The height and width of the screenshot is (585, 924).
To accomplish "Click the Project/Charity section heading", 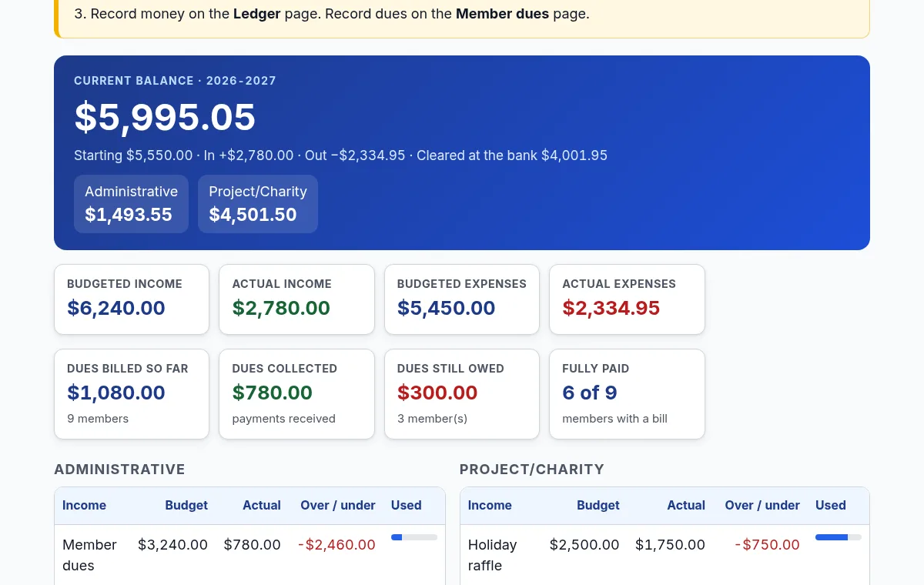I will (x=532, y=470).
